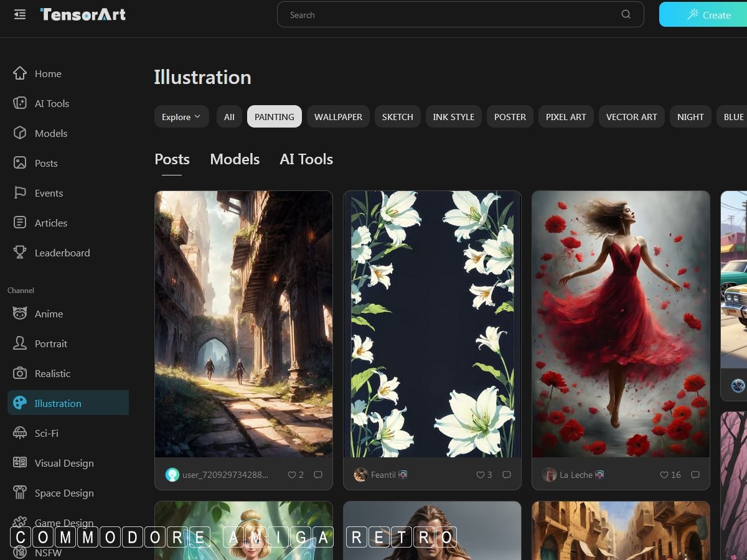The image size is (747, 560).
Task: Toggle like on the ruined alley post
Action: click(291, 475)
